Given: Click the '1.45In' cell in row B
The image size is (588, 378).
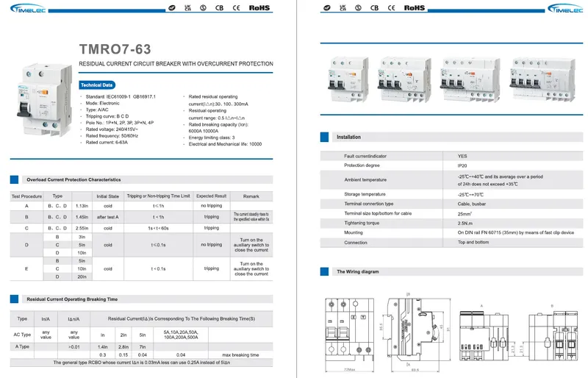Looking at the screenshot, I should tap(82, 217).
